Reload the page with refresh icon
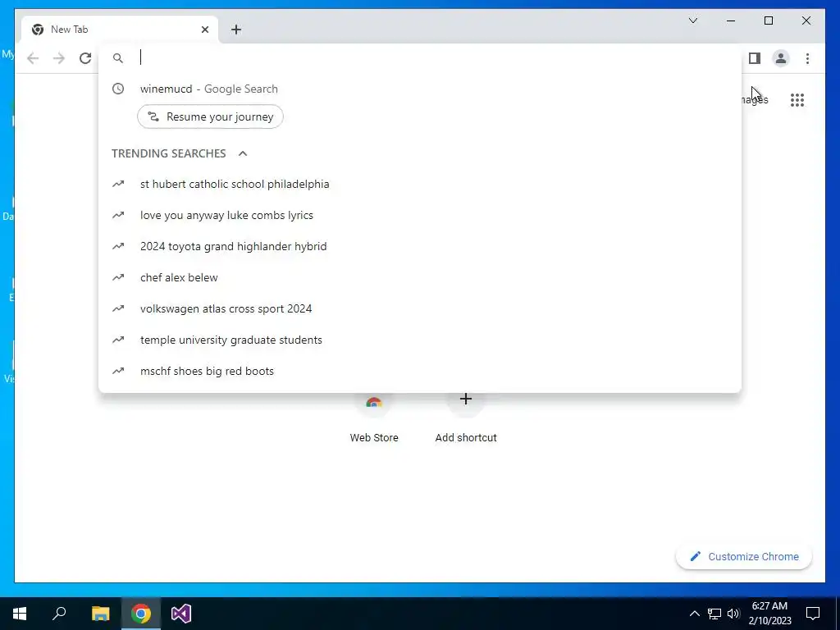This screenshot has width=840, height=630. click(85, 58)
